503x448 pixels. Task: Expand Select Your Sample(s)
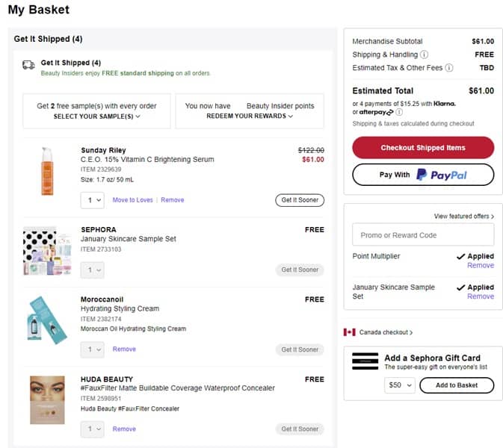coord(96,116)
